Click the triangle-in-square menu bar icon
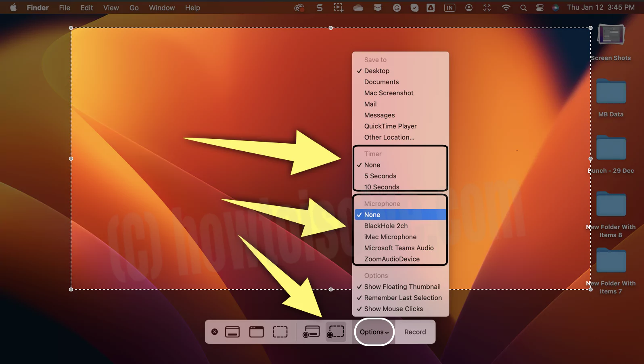The height and width of the screenshot is (364, 644). [431, 8]
